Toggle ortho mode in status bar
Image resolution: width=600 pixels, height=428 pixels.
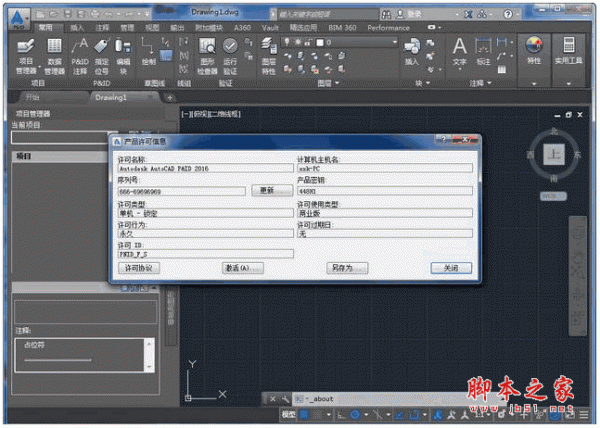pos(341,415)
